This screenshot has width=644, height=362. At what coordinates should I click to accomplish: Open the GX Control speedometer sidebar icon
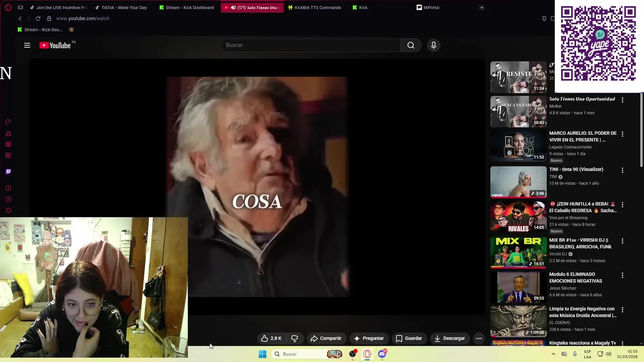(8, 122)
